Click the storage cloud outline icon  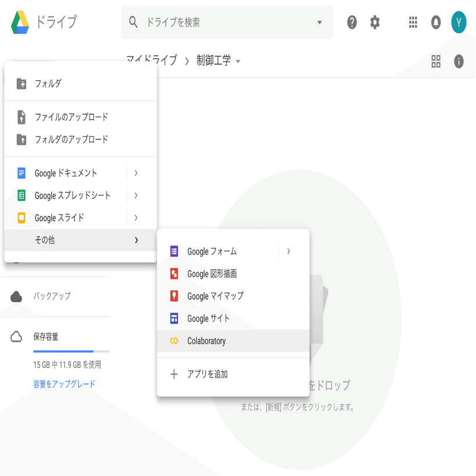(x=16, y=337)
